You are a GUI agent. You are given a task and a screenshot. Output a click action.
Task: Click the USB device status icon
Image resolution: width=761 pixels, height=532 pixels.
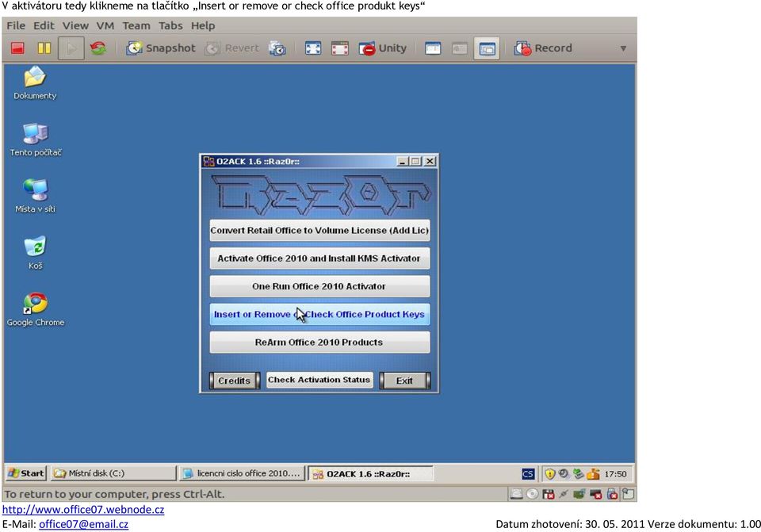click(613, 494)
